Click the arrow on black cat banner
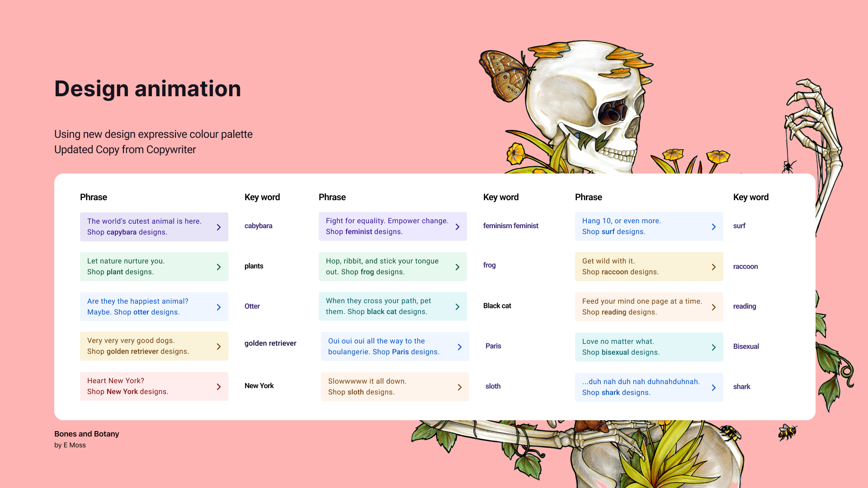 pos(458,307)
